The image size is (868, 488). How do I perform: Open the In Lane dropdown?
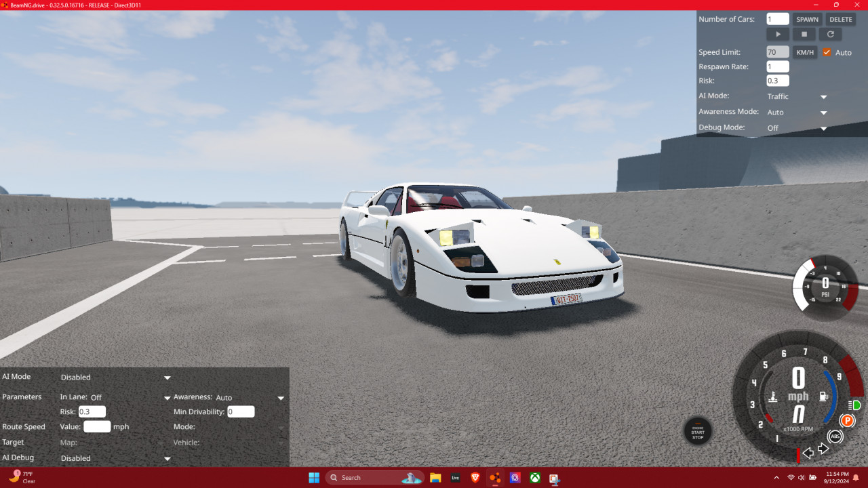coord(130,397)
